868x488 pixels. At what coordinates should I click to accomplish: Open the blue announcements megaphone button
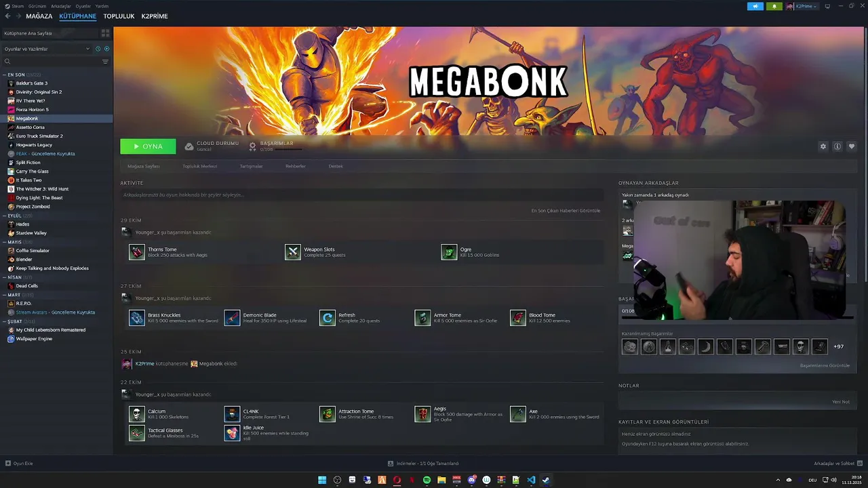click(755, 6)
